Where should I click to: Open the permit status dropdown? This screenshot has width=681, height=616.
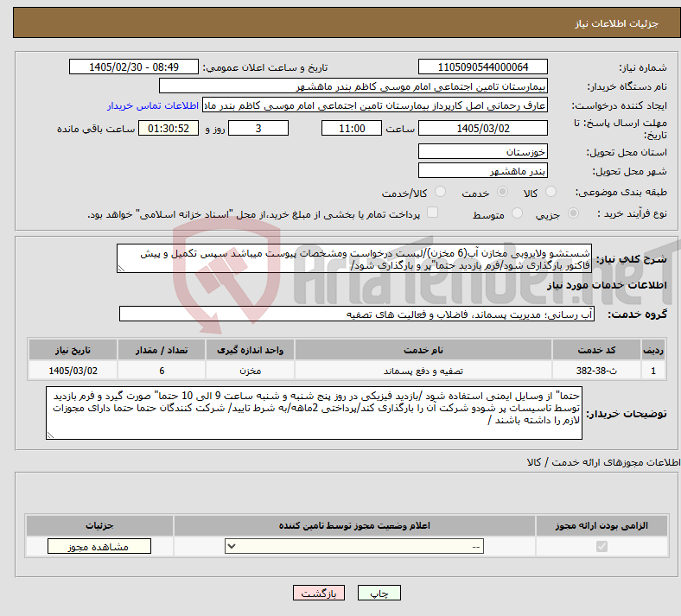[x=354, y=546]
